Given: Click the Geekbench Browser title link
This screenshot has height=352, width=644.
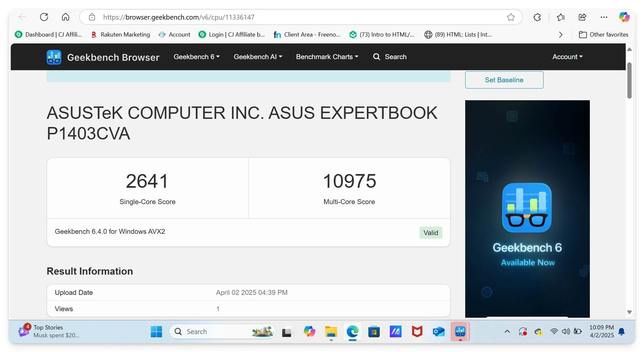Looking at the screenshot, I should point(113,57).
